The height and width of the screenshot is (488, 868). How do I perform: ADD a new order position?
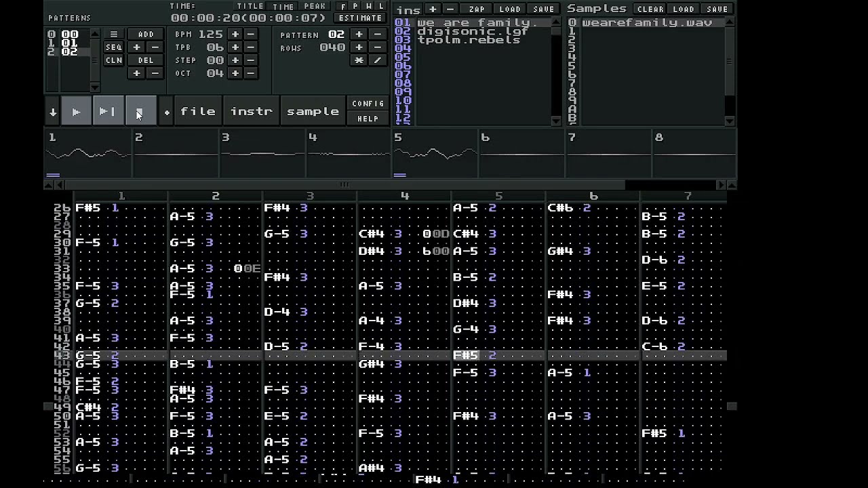coord(146,35)
